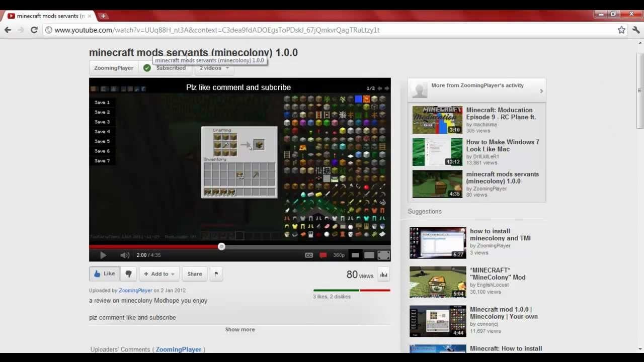The width and height of the screenshot is (644, 362).
Task: Expand More from ZoomingPlayer's activity arrow
Action: click(541, 91)
